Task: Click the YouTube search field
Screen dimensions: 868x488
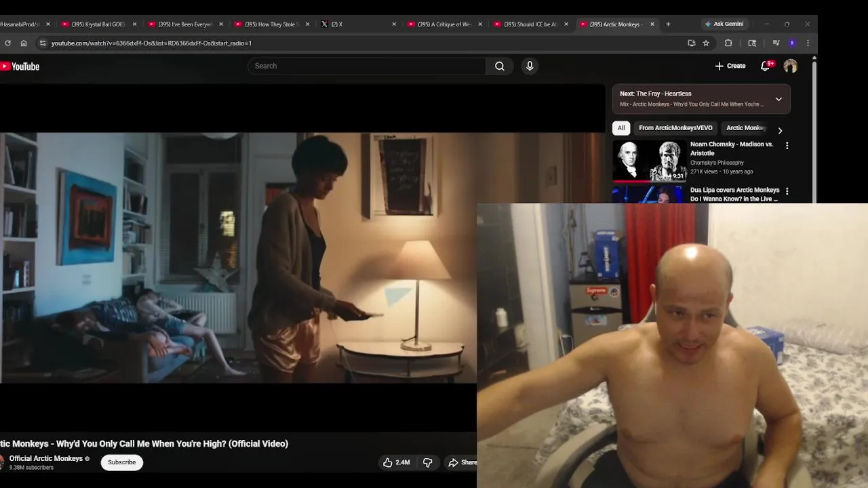Action: [366, 66]
